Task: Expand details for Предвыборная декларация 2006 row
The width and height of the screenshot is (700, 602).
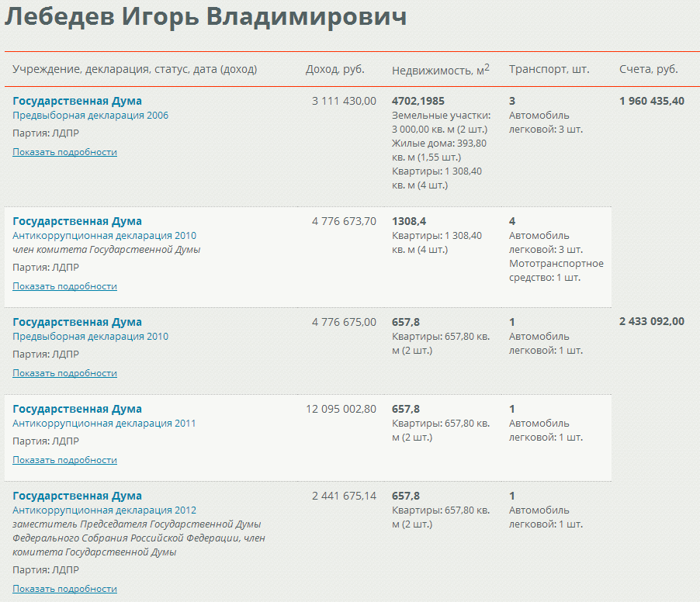Action: tap(64, 152)
